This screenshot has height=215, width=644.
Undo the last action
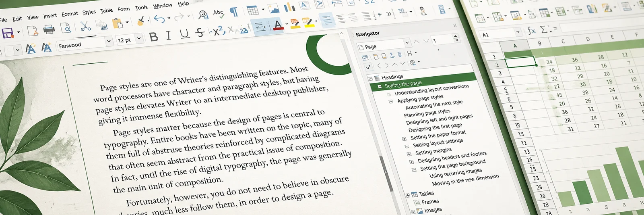(159, 19)
